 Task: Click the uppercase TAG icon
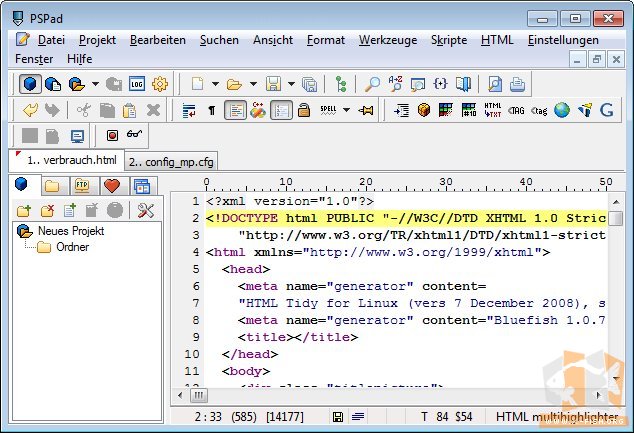pyautogui.click(x=516, y=110)
